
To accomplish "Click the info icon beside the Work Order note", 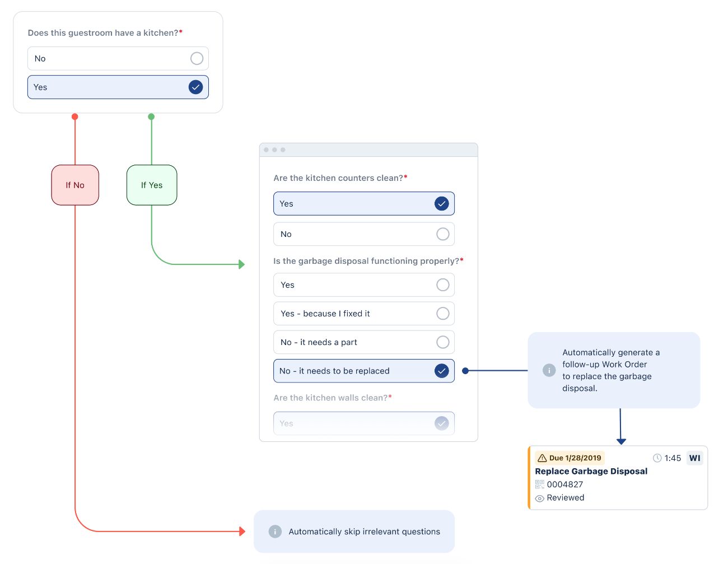I will 549,370.
